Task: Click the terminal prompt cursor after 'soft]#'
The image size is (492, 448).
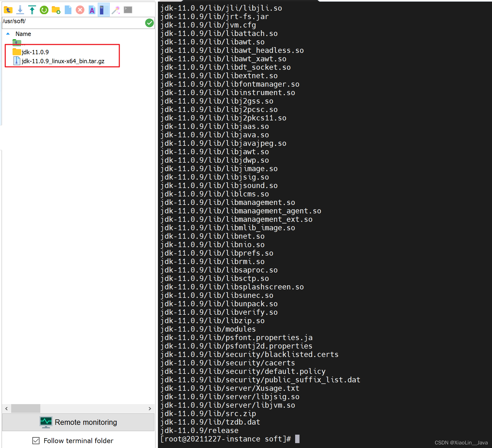Action: click(x=297, y=439)
